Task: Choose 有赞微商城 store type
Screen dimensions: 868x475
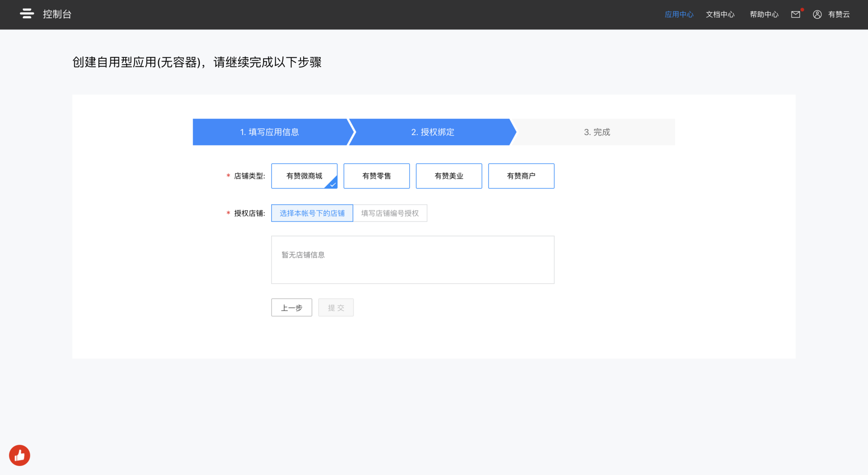Action: pyautogui.click(x=304, y=176)
